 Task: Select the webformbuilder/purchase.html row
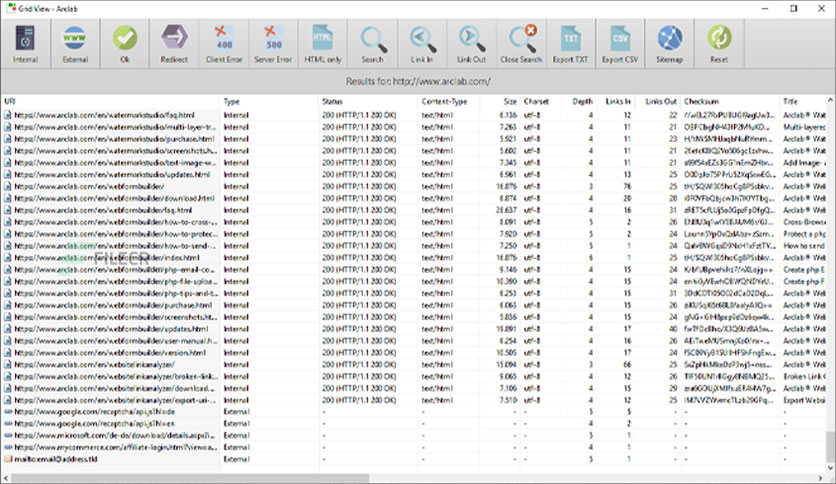(414, 305)
